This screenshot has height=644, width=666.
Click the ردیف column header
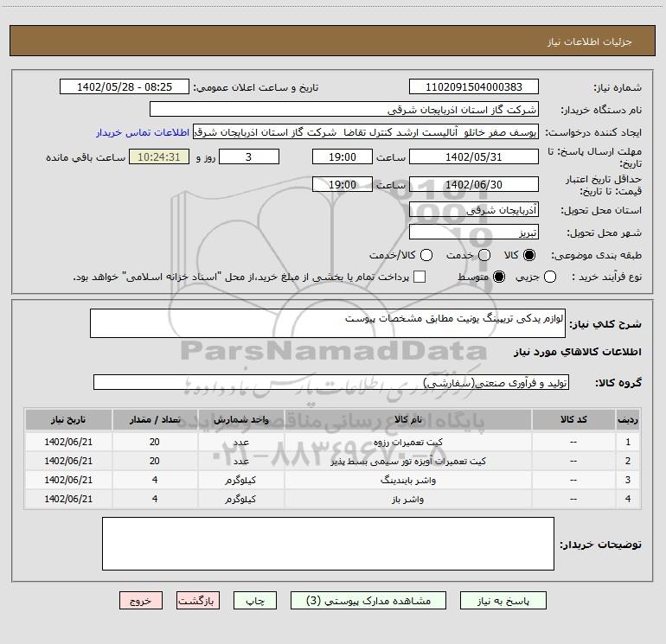[x=628, y=419]
